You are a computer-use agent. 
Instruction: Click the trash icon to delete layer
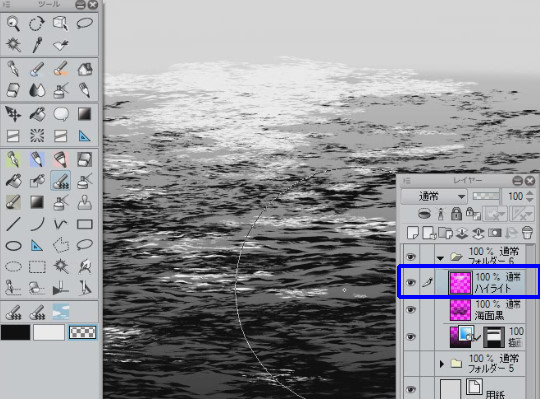(527, 233)
